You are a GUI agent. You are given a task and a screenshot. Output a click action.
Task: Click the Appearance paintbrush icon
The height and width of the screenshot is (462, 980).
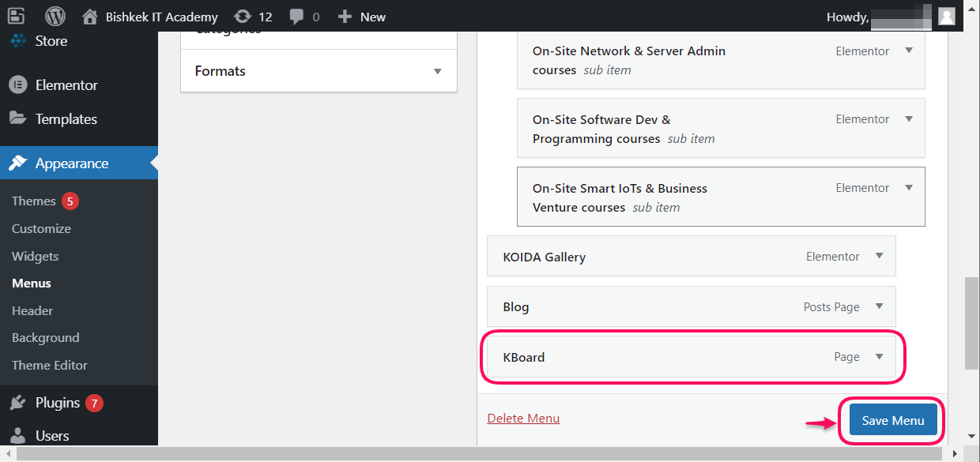click(x=17, y=163)
